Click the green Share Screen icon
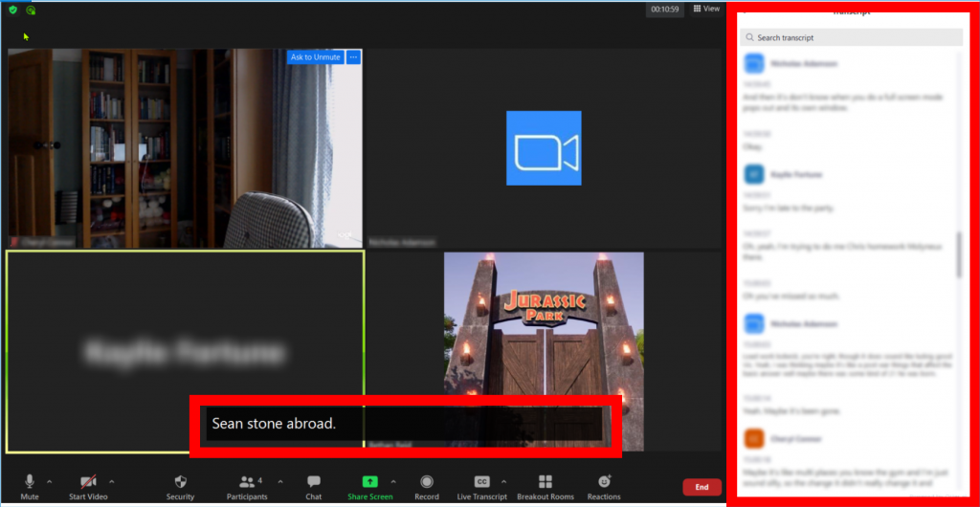Viewport: 980px width, 507px height. [x=370, y=481]
